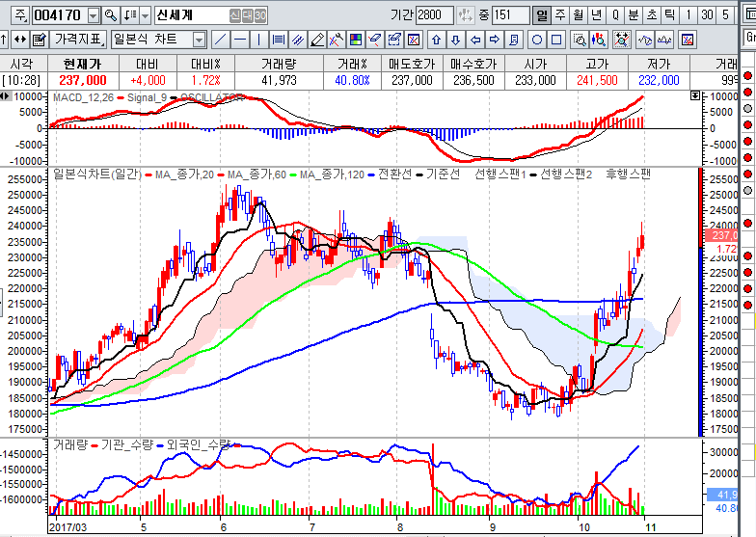
Task: Expand the 일본식 차트 chart type dropdown
Action: pyautogui.click(x=199, y=40)
